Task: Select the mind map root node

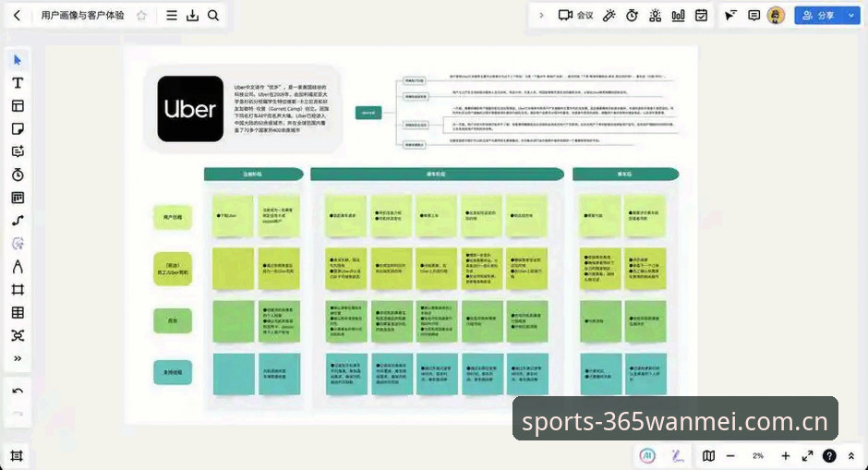Action: (368, 113)
